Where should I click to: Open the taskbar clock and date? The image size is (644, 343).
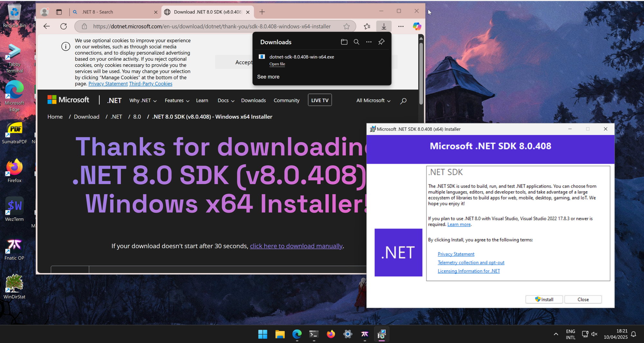coord(616,334)
